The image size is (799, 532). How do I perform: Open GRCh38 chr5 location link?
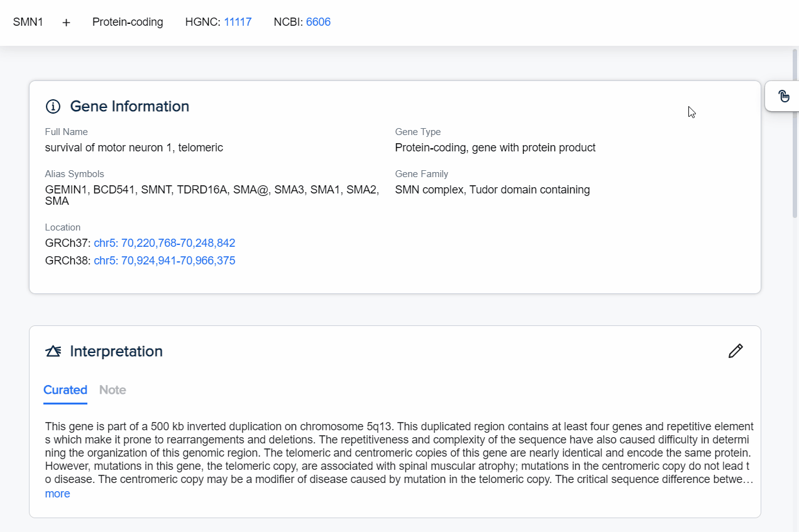(x=164, y=261)
